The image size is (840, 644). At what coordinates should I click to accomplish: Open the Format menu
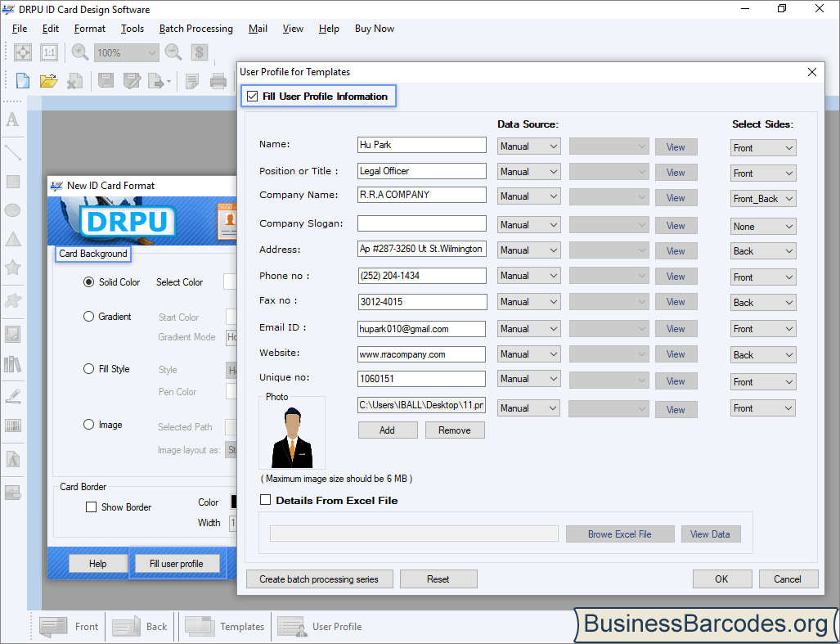pyautogui.click(x=90, y=29)
